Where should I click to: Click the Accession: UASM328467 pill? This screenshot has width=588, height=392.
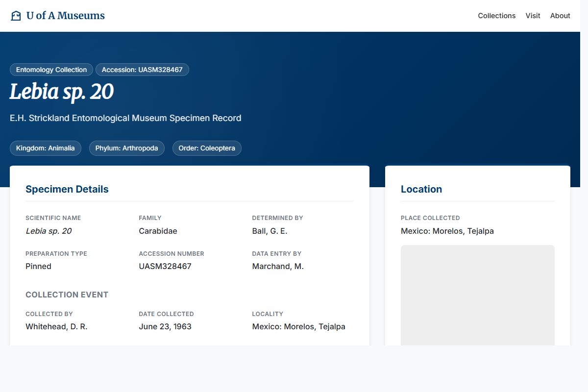coord(142,70)
